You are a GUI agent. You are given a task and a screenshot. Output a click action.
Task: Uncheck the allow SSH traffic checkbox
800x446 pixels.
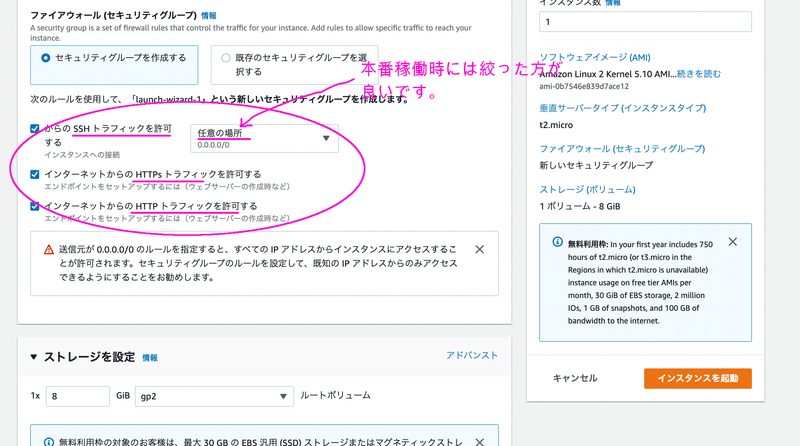point(35,129)
